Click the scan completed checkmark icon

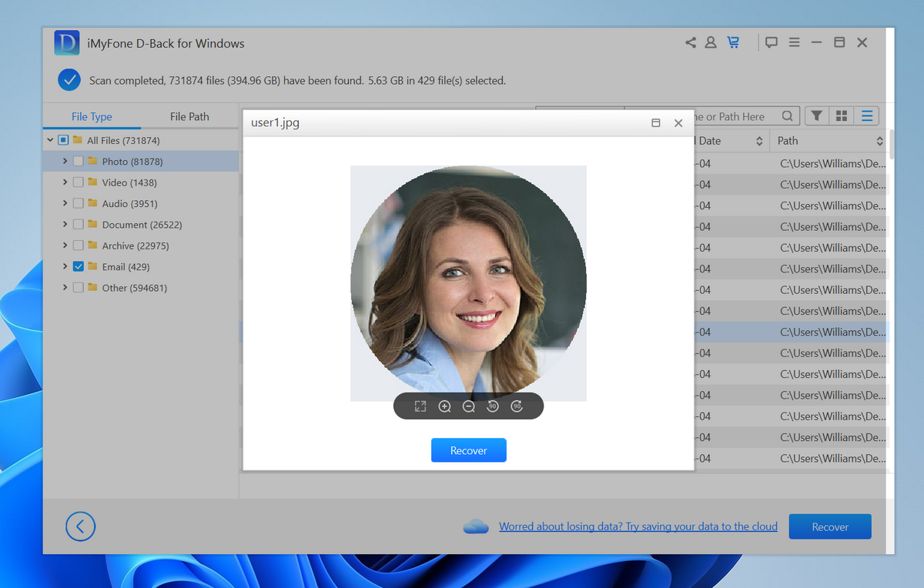tap(69, 79)
